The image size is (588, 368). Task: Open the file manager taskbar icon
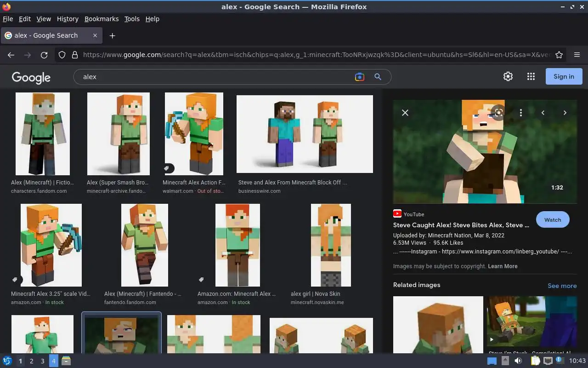click(66, 361)
